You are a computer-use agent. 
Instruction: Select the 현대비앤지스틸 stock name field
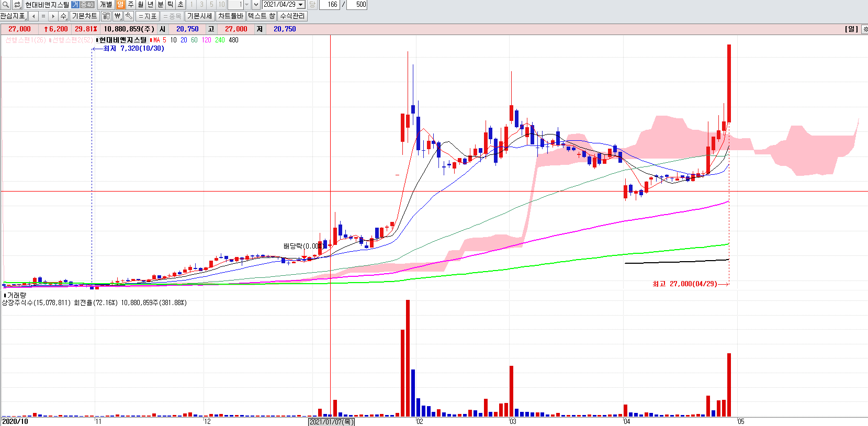47,5
